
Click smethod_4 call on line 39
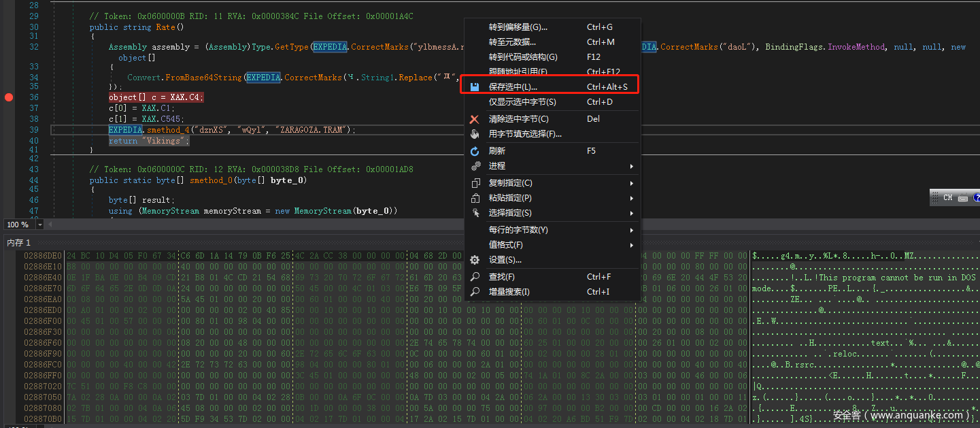[169, 130]
